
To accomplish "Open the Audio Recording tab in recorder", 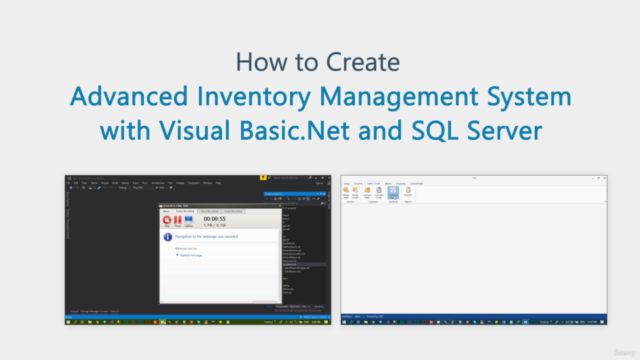I will point(233,211).
